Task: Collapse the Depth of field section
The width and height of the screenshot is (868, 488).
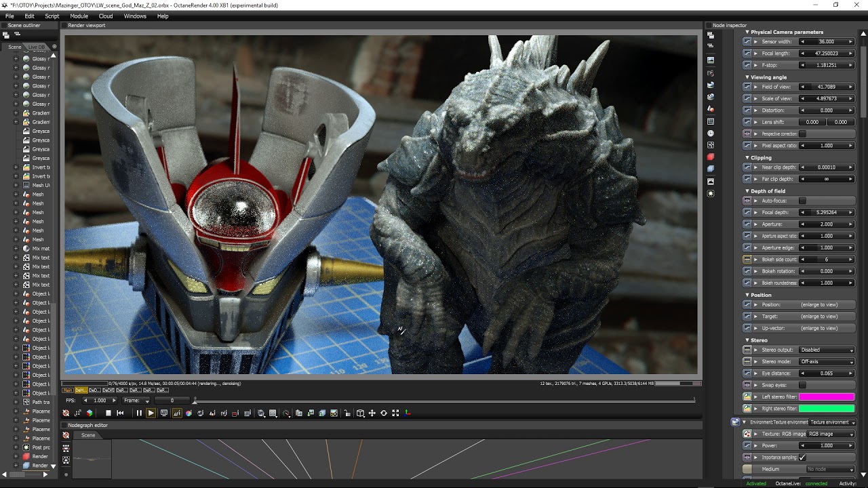Action: click(747, 191)
